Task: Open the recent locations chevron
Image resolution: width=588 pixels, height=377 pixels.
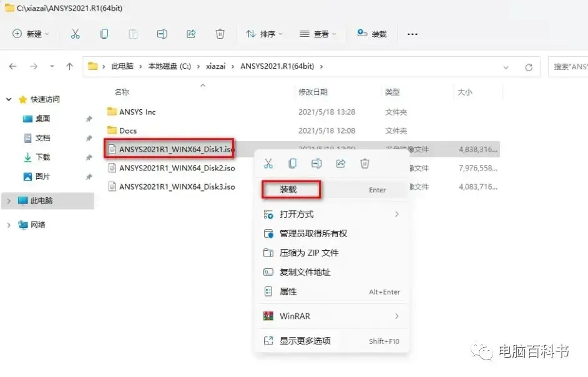Action: pos(52,66)
